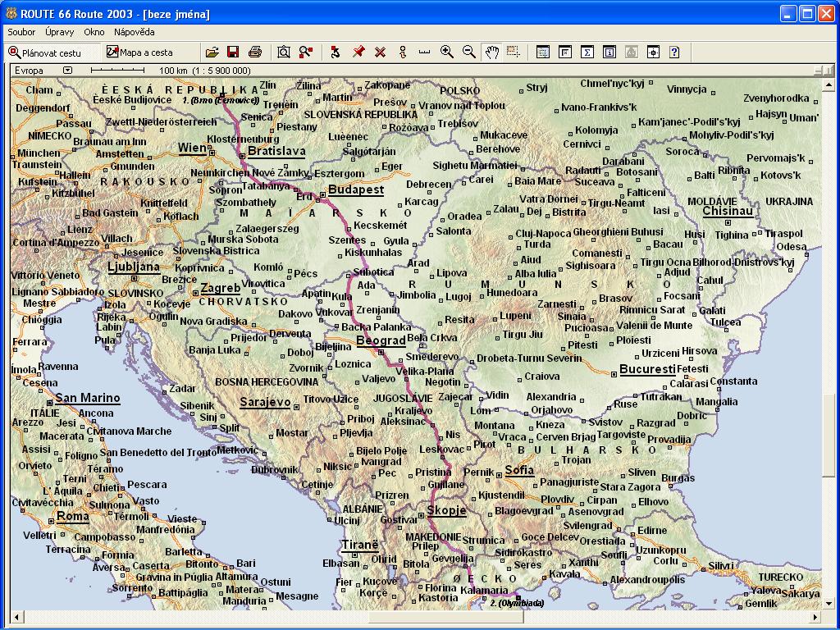Image resolution: width=840 pixels, height=630 pixels.
Task: Click the horizontal scrollbar left arrow
Action: [16, 617]
